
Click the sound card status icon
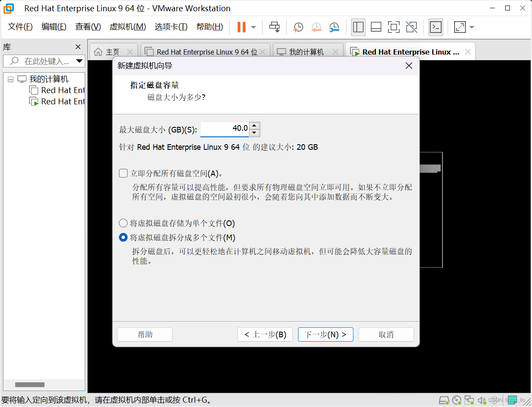tap(481, 400)
